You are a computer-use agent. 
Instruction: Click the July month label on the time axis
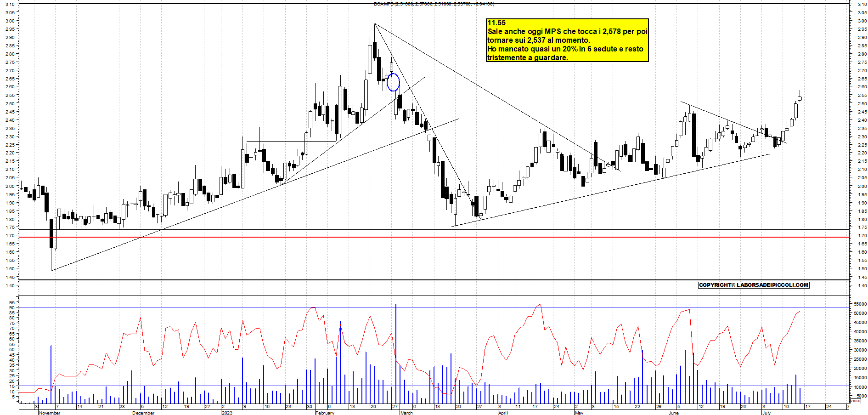(x=767, y=413)
